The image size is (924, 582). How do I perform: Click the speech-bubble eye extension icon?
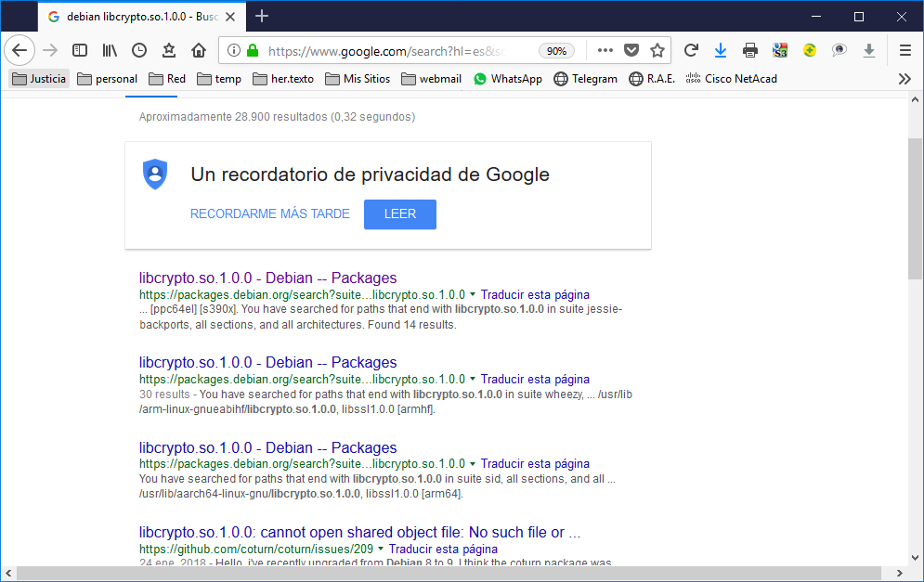(x=839, y=51)
